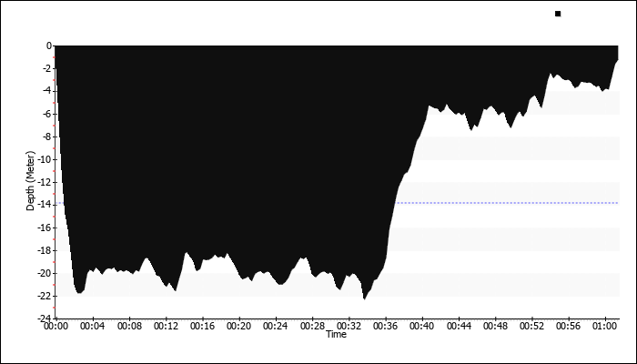
Task: Click the '-22' depth axis label
Action: tap(45, 296)
